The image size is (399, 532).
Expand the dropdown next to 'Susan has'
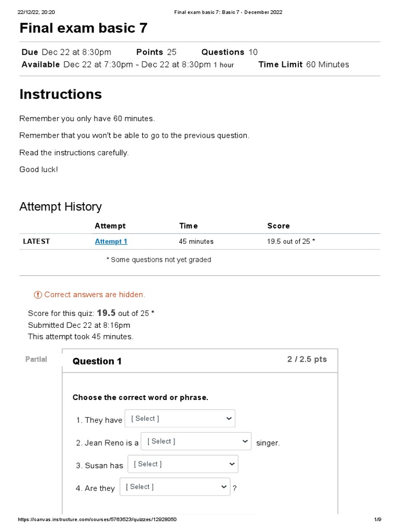point(183,464)
